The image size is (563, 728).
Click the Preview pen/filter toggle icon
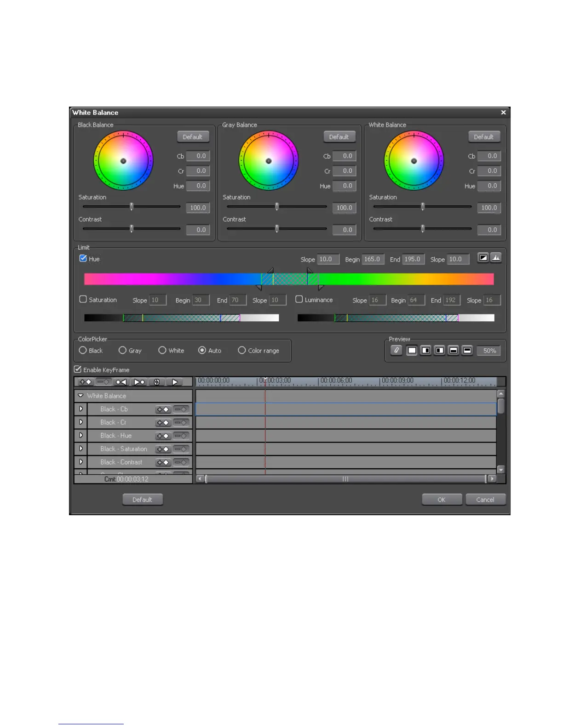396,350
